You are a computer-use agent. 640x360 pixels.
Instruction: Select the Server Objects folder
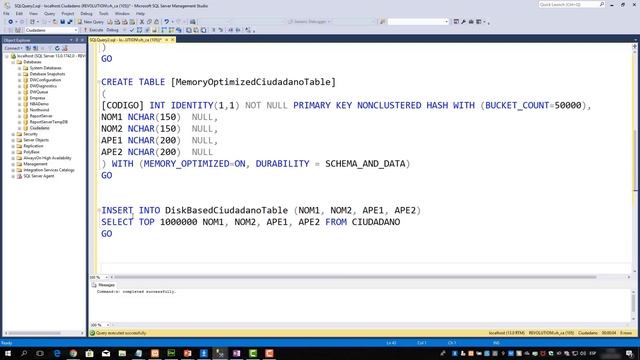pyautogui.click(x=36, y=140)
